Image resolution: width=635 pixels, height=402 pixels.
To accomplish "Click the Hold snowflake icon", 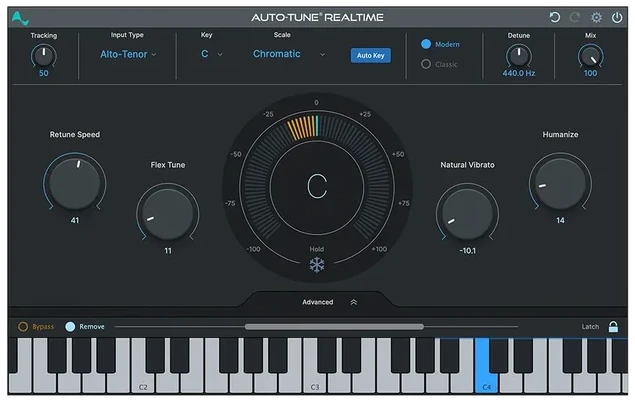I will [317, 265].
